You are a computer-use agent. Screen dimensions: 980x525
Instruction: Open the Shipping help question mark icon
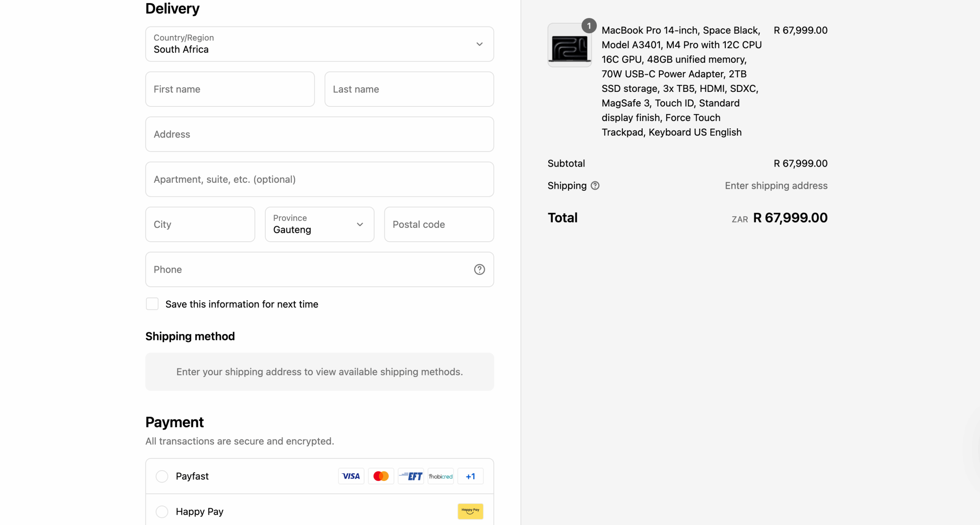pyautogui.click(x=595, y=186)
